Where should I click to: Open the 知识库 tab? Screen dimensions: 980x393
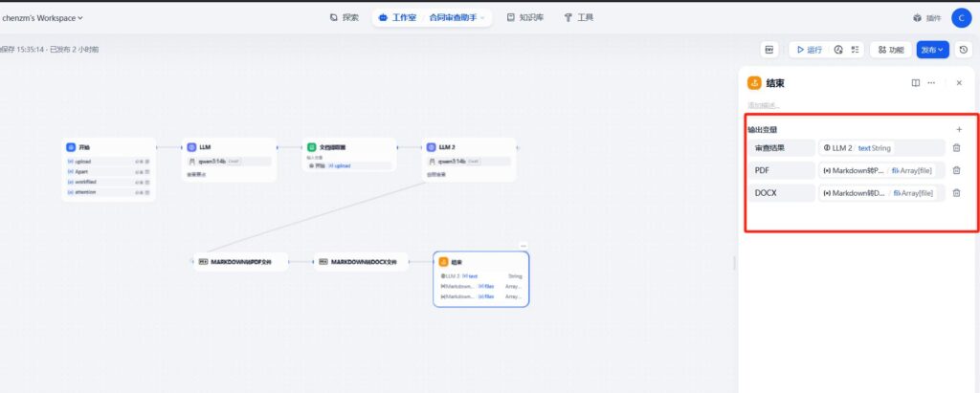click(525, 17)
